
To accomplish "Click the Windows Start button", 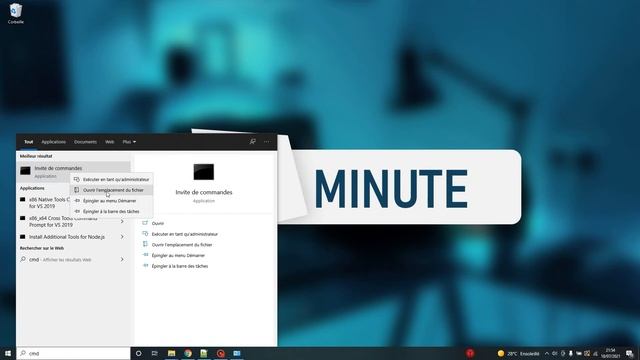I will click(x=8, y=353).
